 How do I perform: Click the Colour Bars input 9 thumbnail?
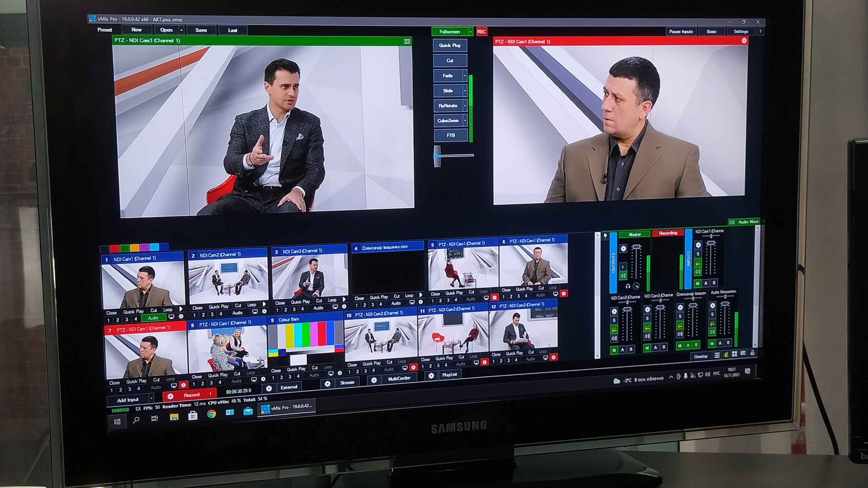coord(306,343)
